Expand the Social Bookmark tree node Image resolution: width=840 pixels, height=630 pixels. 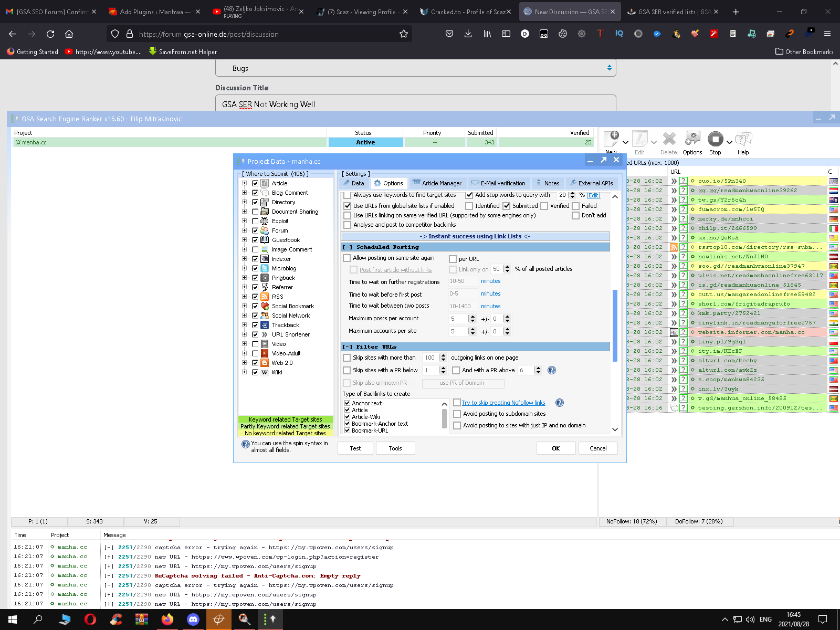click(244, 306)
